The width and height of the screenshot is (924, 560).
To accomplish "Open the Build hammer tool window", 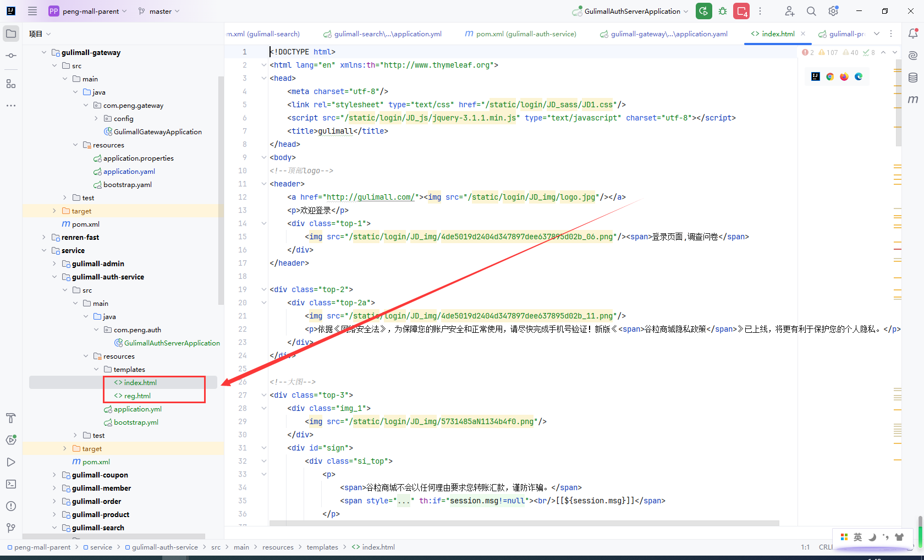I will click(x=11, y=418).
